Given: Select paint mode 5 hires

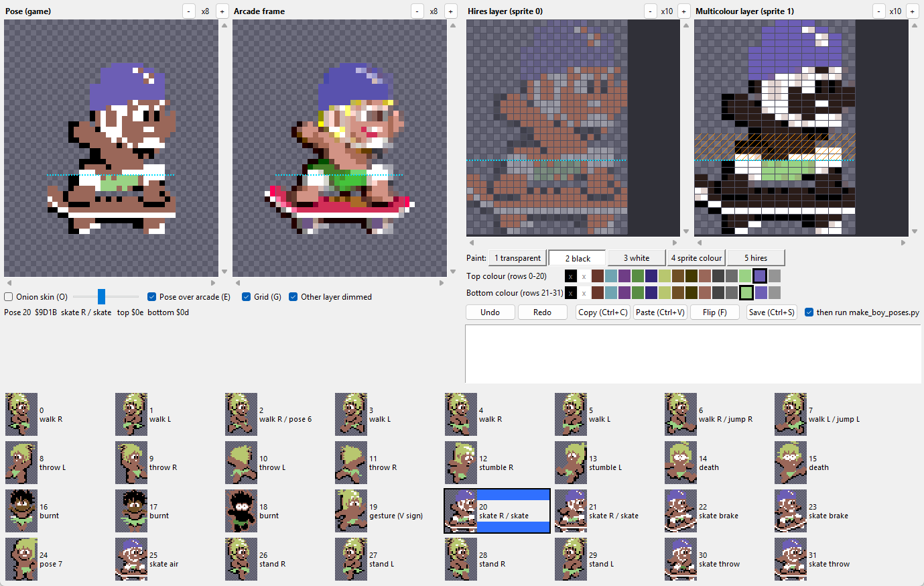Looking at the screenshot, I should [x=756, y=258].
